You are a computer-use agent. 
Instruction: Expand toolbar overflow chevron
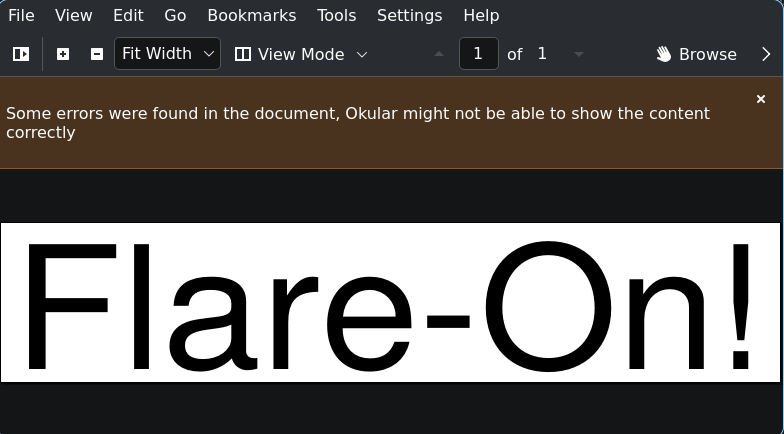[766, 54]
